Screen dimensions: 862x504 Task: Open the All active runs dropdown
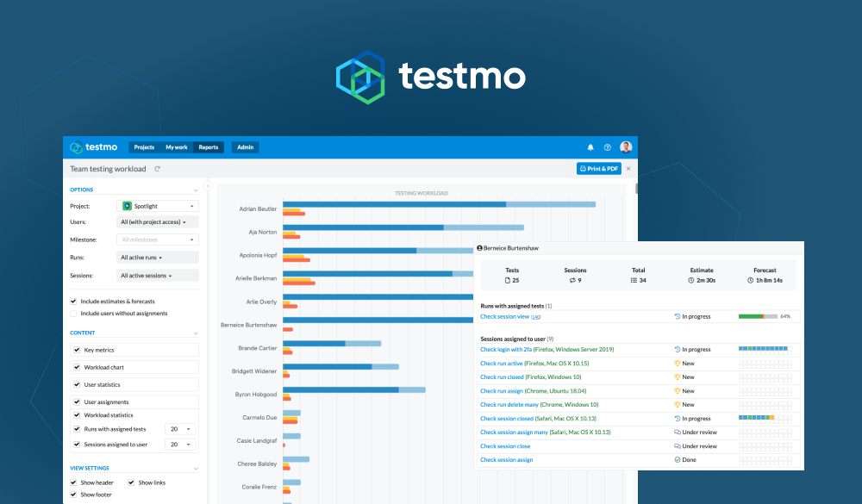click(158, 258)
